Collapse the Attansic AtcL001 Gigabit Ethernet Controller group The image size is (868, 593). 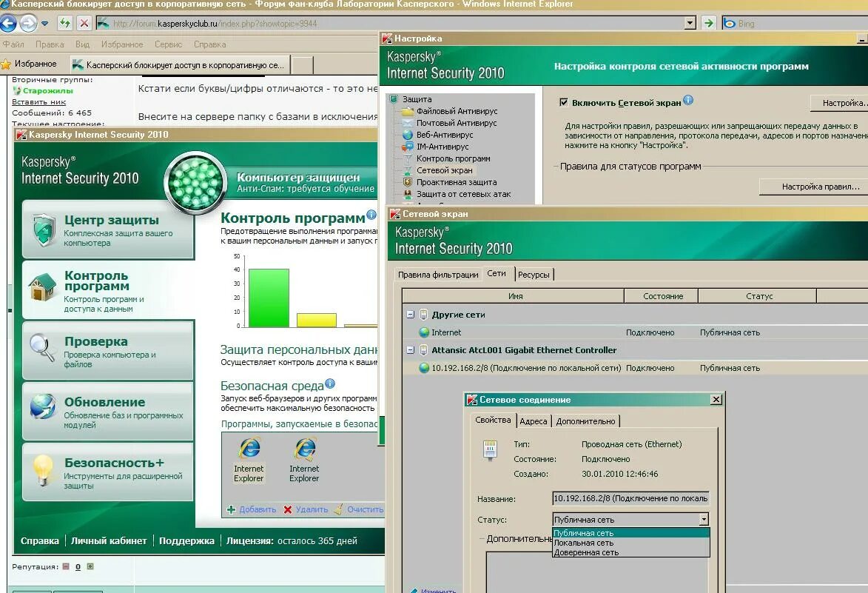(x=410, y=350)
